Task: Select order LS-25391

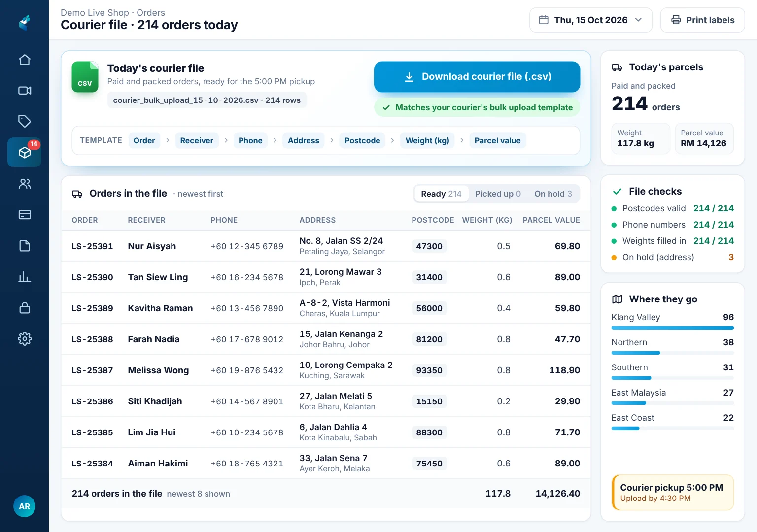Action: point(92,246)
